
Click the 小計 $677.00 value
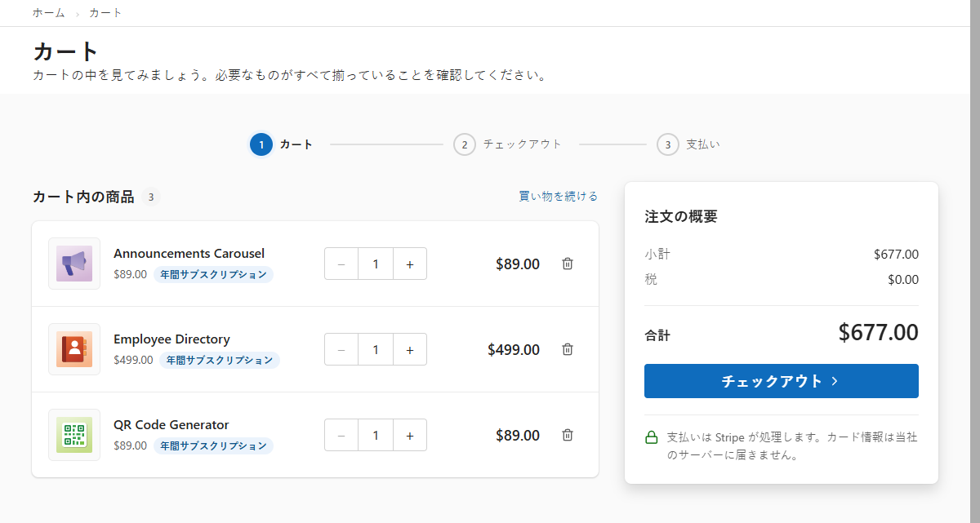coord(896,255)
